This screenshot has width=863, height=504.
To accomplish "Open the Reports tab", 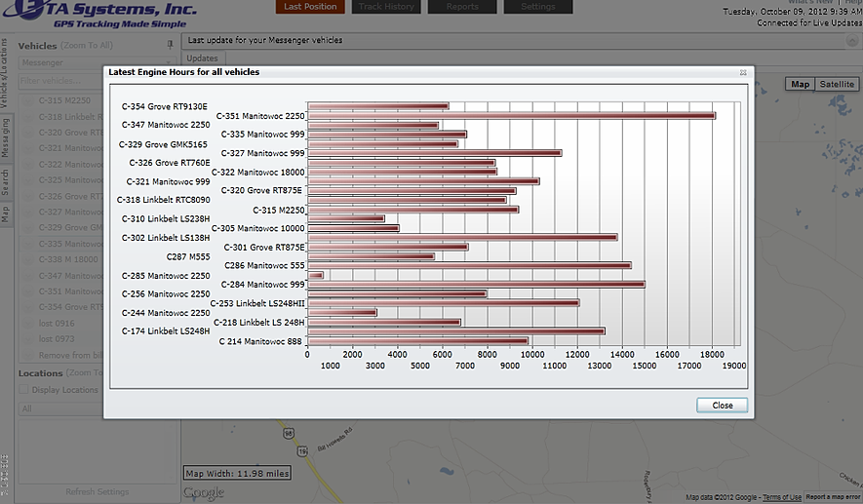I will click(x=462, y=7).
